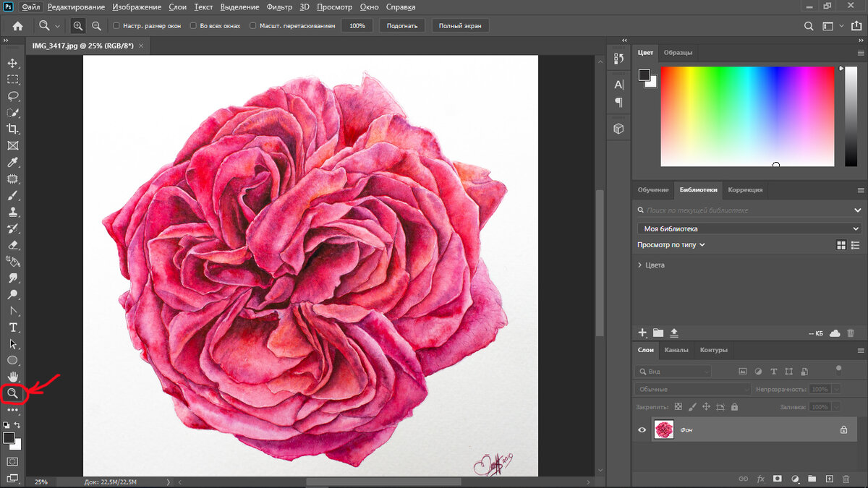868x488 pixels.
Task: Hide the Фон layer with eye icon
Action: 642,430
